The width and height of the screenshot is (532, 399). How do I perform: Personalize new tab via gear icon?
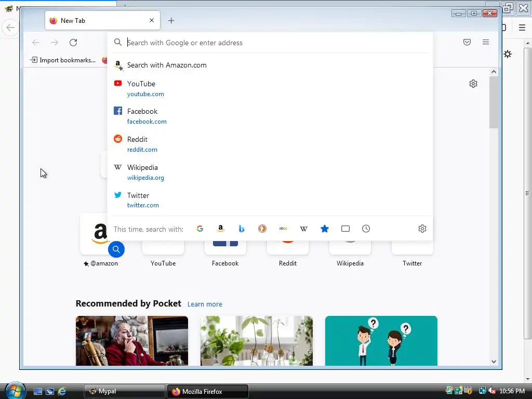tap(473, 84)
